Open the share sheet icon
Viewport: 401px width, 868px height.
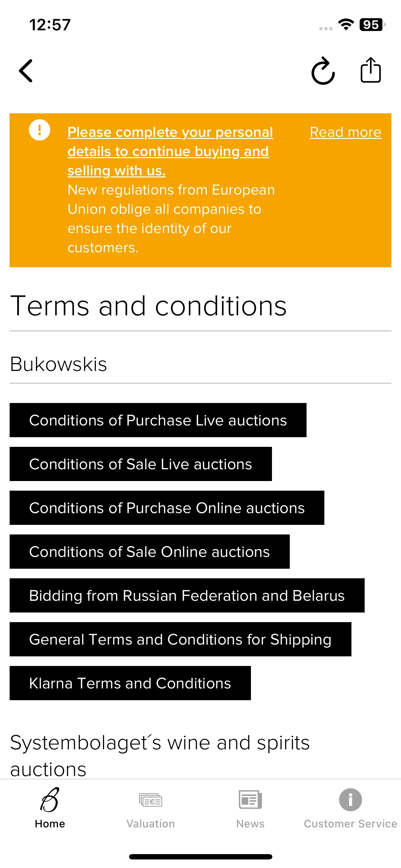pyautogui.click(x=371, y=70)
